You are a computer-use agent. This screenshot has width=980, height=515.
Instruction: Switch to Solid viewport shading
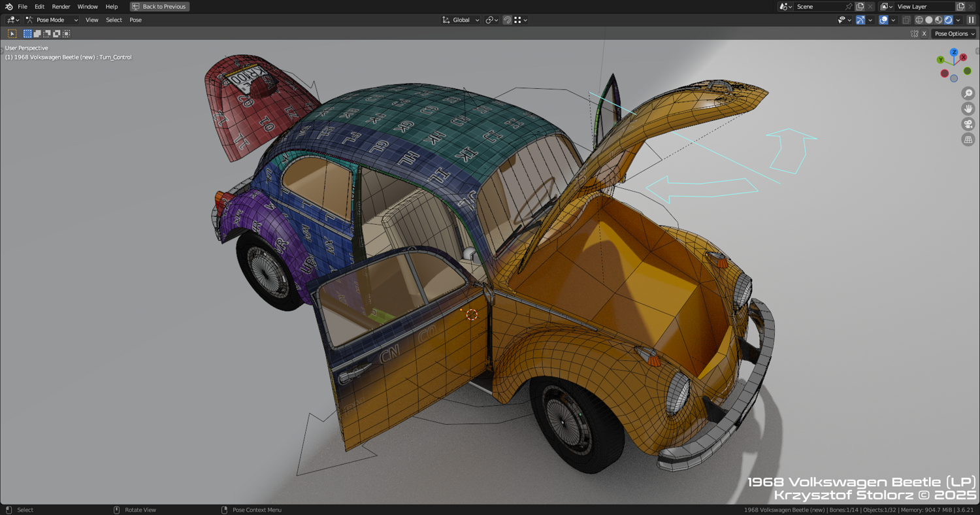(929, 20)
